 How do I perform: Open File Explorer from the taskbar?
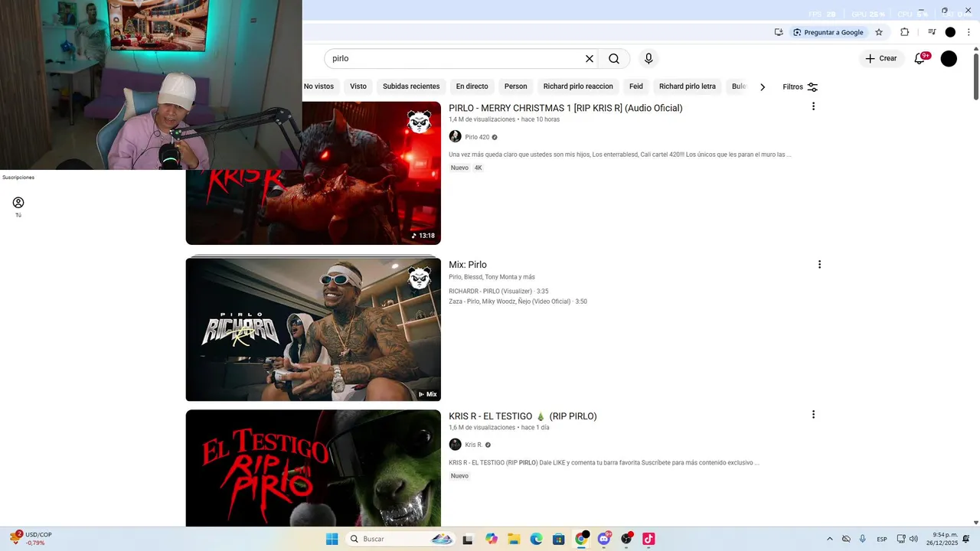coord(514,539)
